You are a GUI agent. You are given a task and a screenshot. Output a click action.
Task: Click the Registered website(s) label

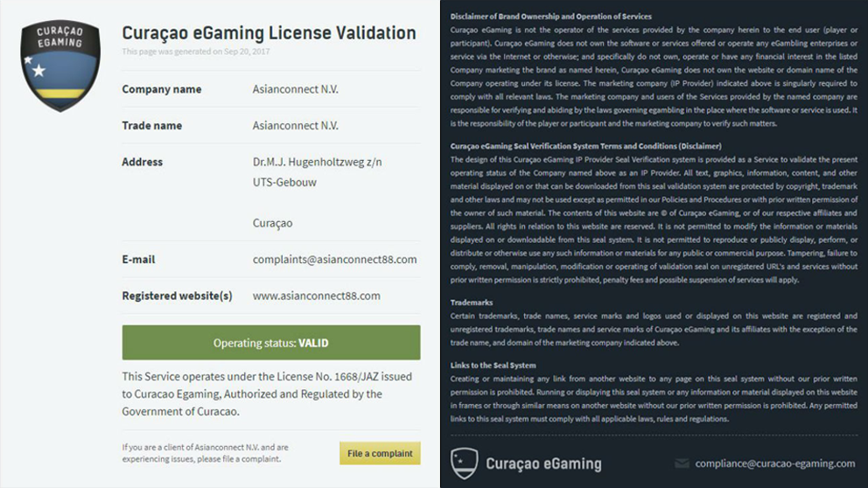click(x=177, y=296)
